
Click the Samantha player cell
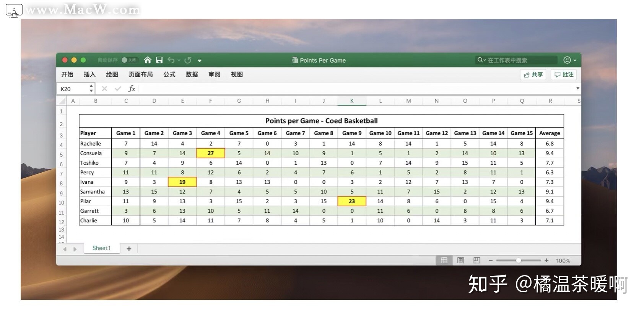[95, 191]
